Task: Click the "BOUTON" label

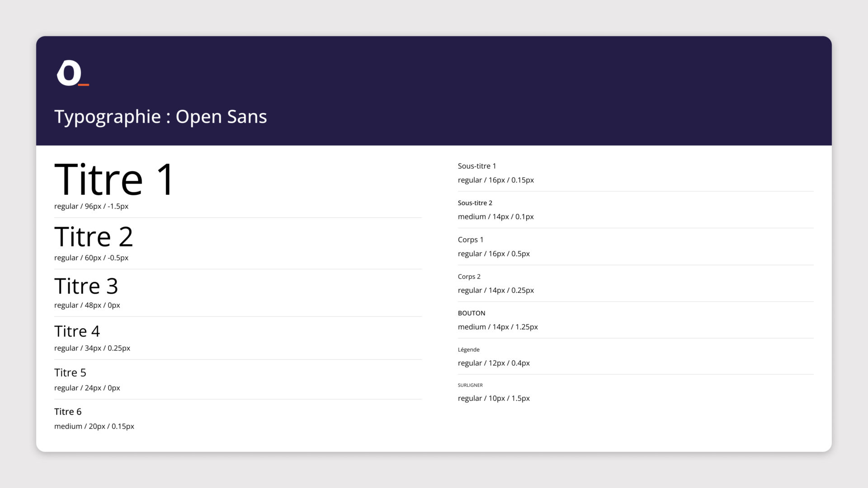Action: (472, 313)
